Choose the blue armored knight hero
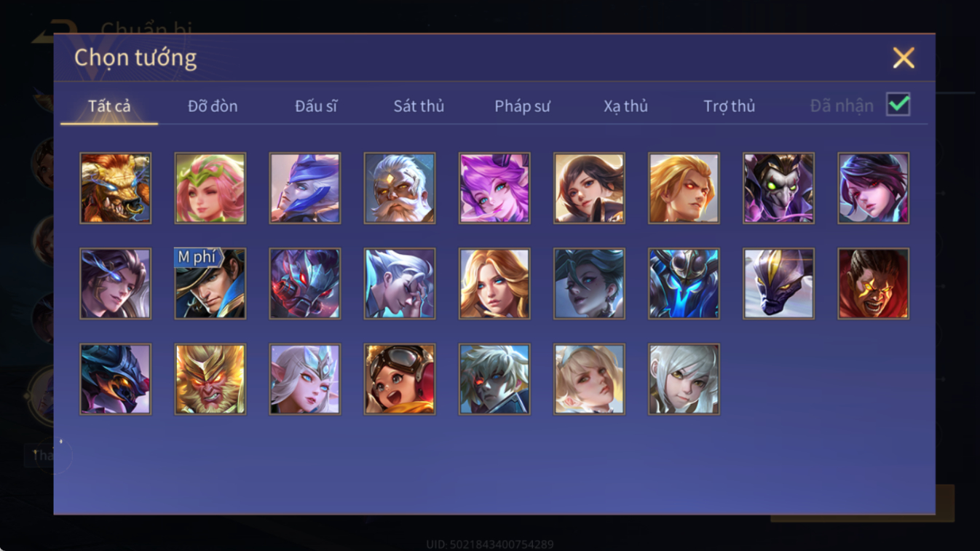Viewport: 980px width, 551px height. coord(684,283)
